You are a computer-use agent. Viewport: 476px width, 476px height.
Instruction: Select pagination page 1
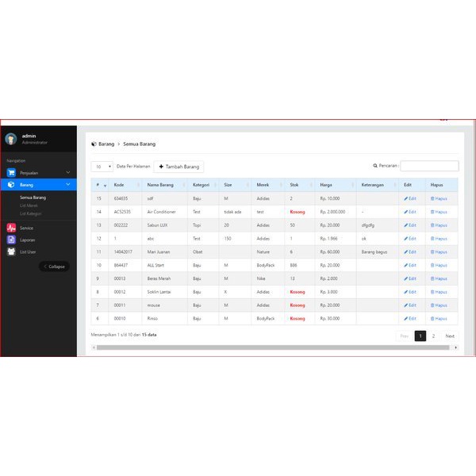click(420, 336)
